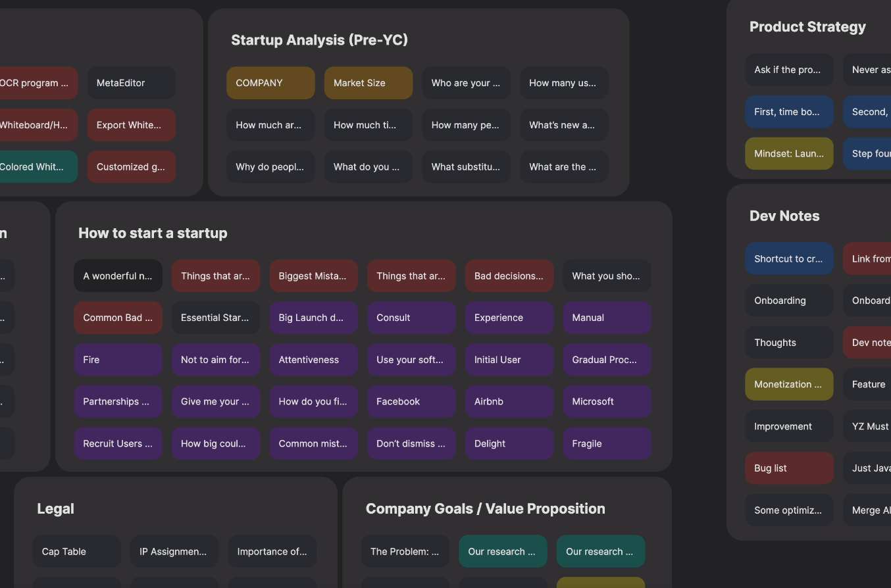Select the Market Size card

368,83
